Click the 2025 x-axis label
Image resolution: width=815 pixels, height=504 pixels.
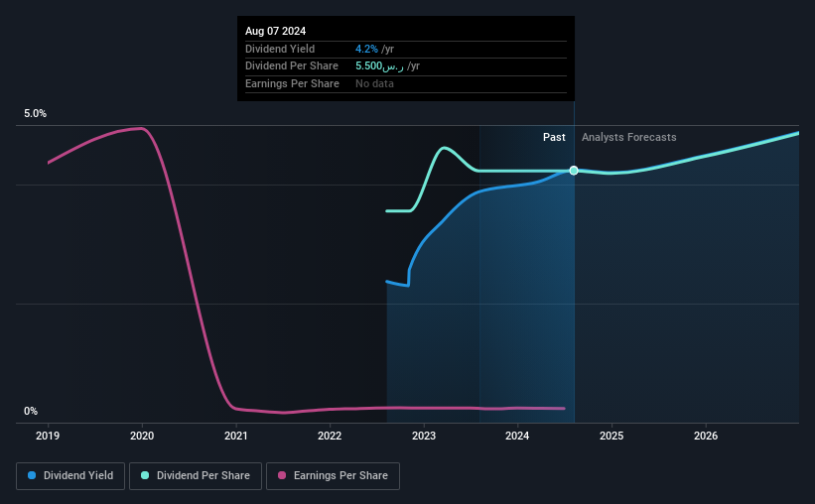(611, 436)
